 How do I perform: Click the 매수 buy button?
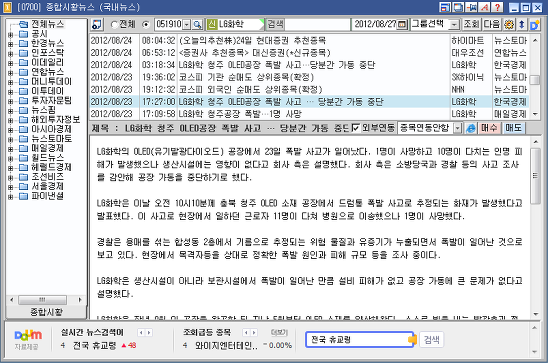[x=489, y=128]
